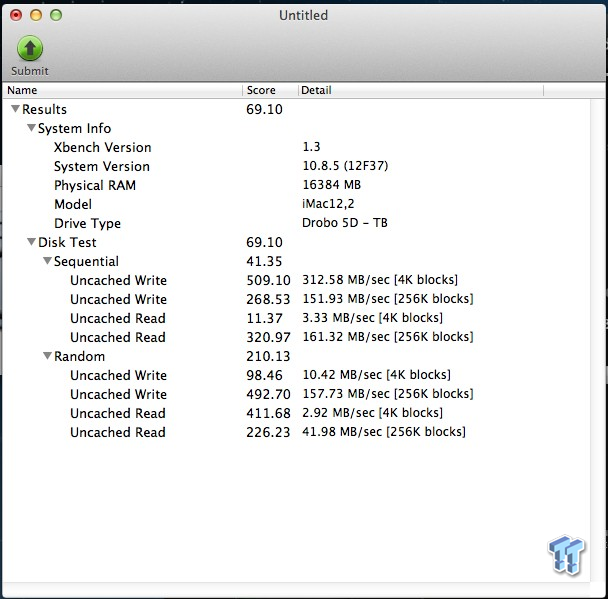Select Uncached Write row scoring 492.70
The width and height of the screenshot is (608, 599).
pyautogui.click(x=296, y=394)
